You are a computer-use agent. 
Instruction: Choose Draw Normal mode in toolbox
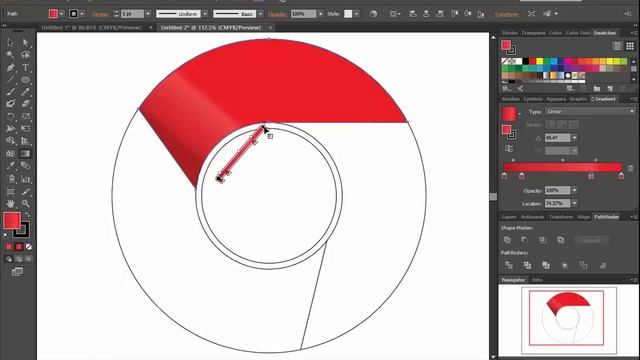point(9,259)
